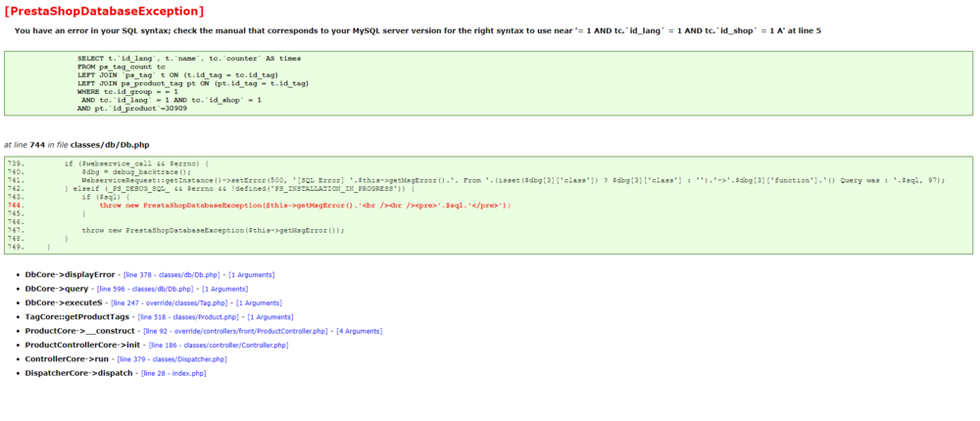Click code line 747 throw statement
This screenshot has width=980, height=421.
tap(213, 230)
